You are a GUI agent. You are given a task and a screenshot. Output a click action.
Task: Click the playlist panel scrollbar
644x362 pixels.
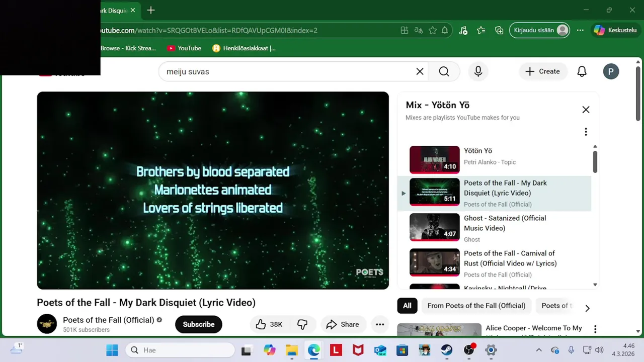(595, 161)
